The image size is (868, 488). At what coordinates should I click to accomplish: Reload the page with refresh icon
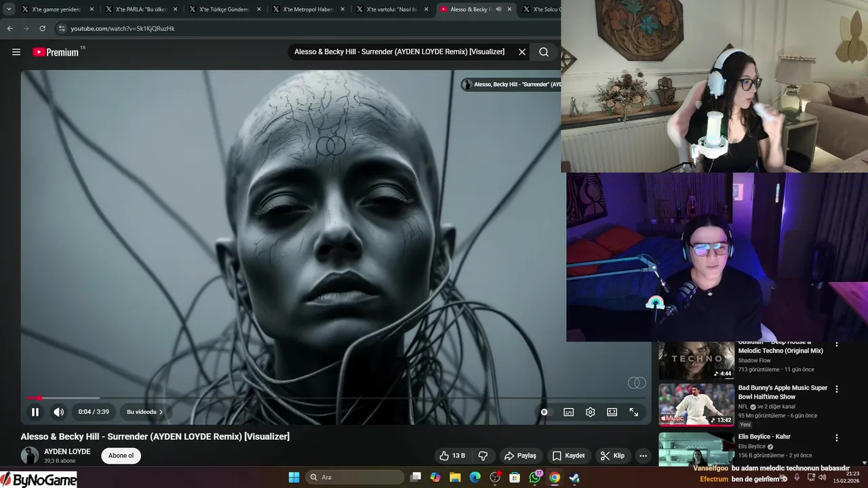42,28
